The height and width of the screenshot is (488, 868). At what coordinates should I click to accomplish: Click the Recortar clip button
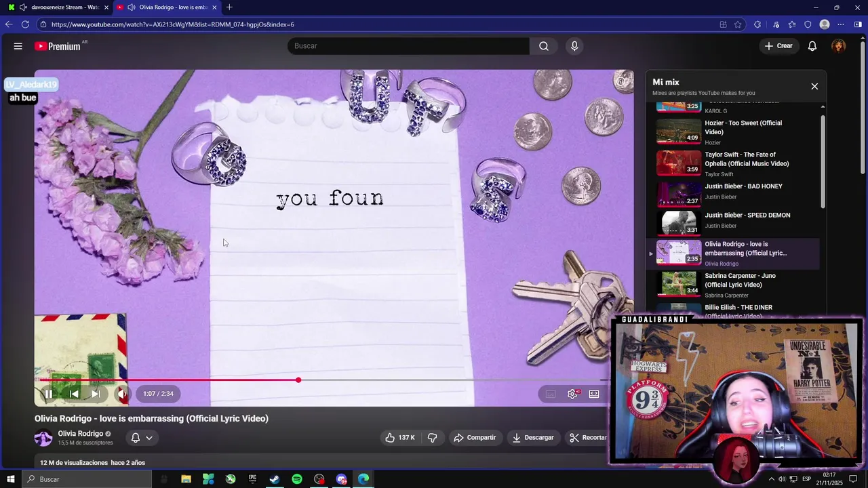click(x=587, y=438)
